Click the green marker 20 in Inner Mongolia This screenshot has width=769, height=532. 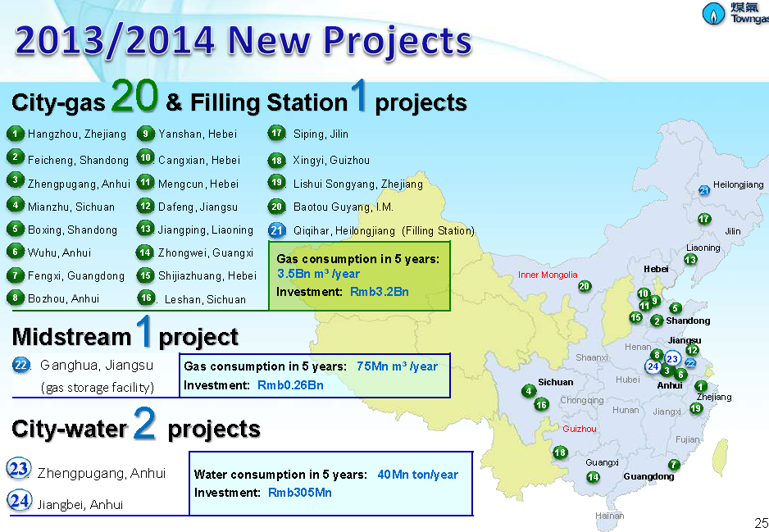point(585,287)
